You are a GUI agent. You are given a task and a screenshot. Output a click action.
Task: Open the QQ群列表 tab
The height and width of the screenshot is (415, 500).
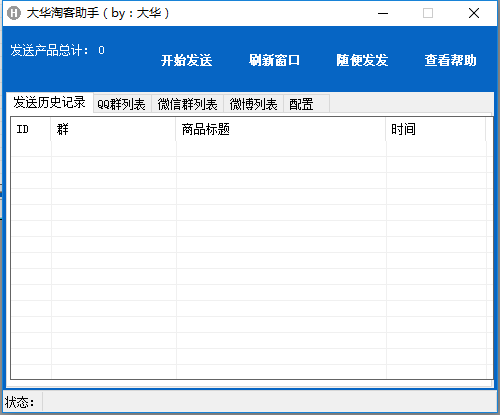(x=122, y=104)
